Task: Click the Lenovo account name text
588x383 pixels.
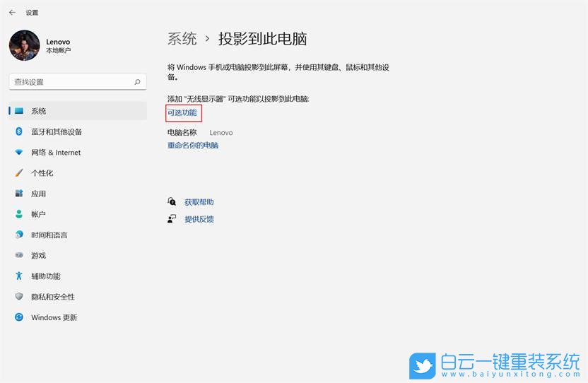Action: click(58, 42)
